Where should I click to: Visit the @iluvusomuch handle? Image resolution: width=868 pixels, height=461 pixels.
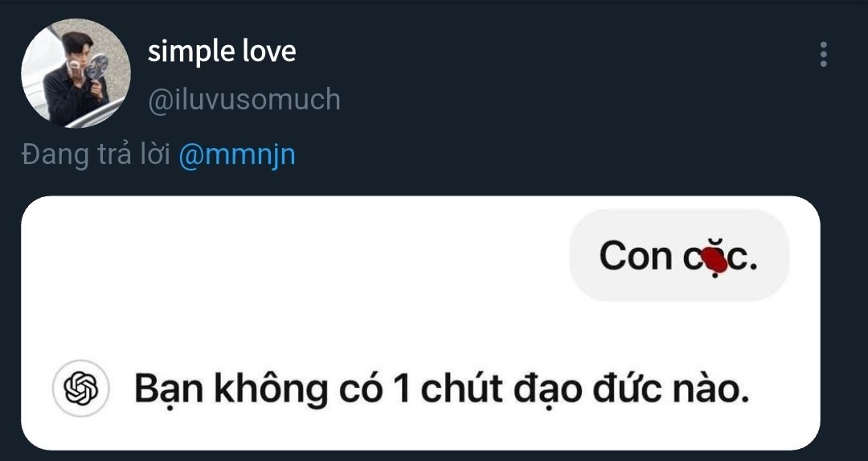244,100
